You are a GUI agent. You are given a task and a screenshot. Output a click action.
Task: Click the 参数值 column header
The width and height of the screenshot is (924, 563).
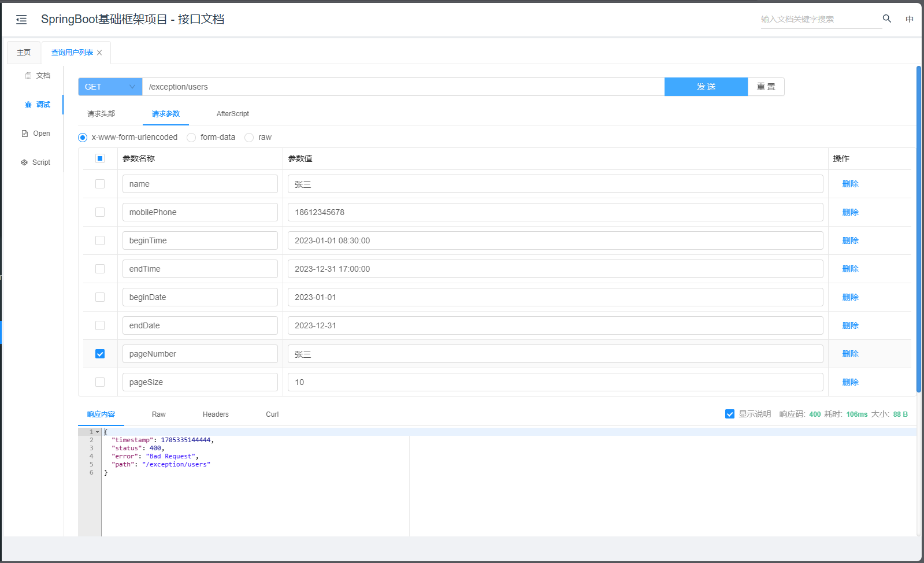pyautogui.click(x=300, y=158)
